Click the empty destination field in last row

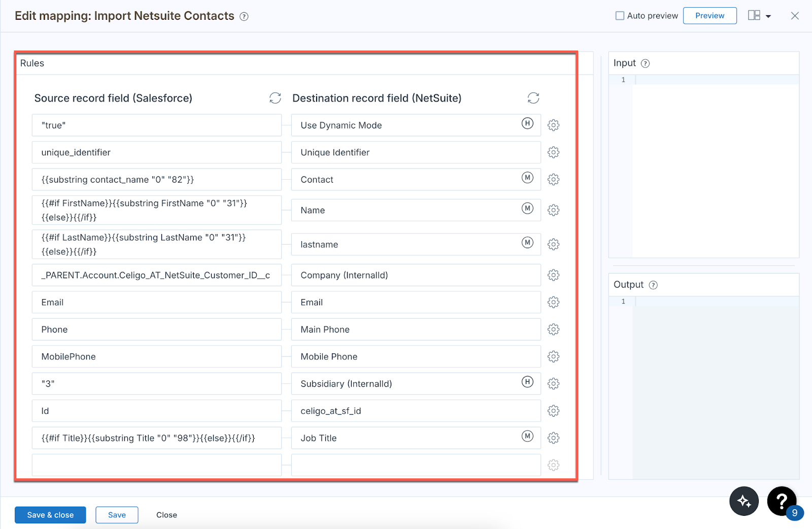click(416, 465)
